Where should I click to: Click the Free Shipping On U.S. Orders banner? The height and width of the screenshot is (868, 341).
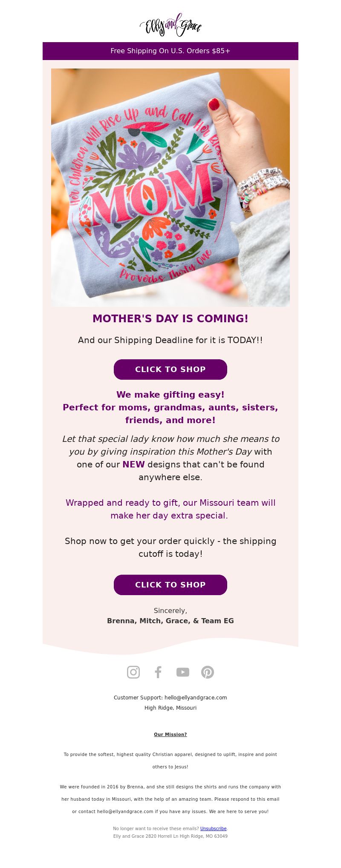[170, 51]
